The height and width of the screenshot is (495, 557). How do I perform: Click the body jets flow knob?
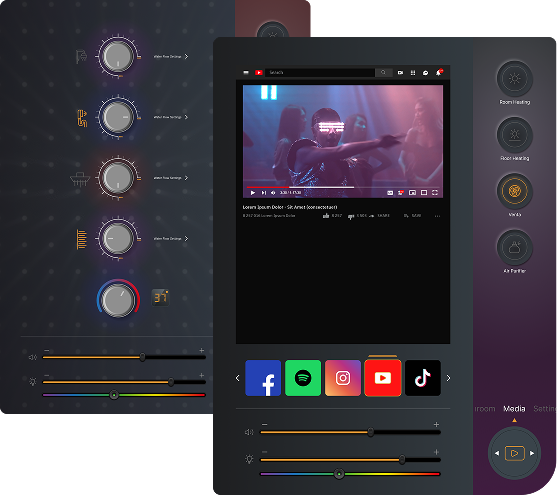[x=117, y=117]
